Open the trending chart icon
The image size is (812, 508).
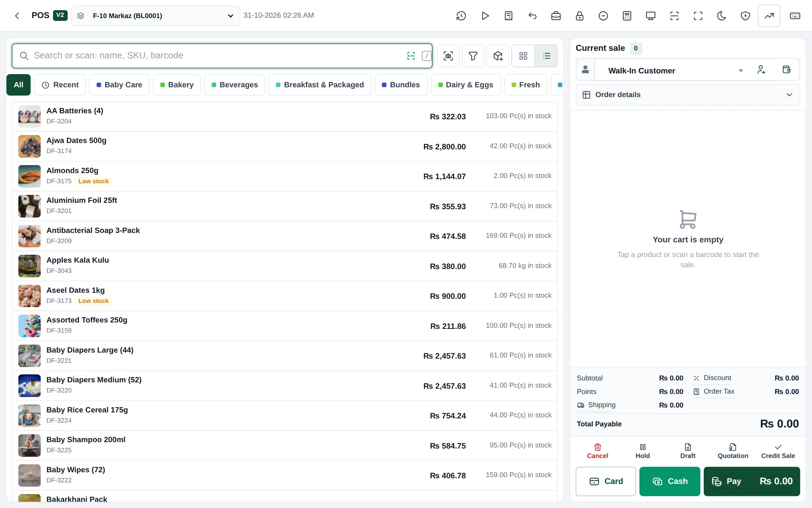pos(769,16)
